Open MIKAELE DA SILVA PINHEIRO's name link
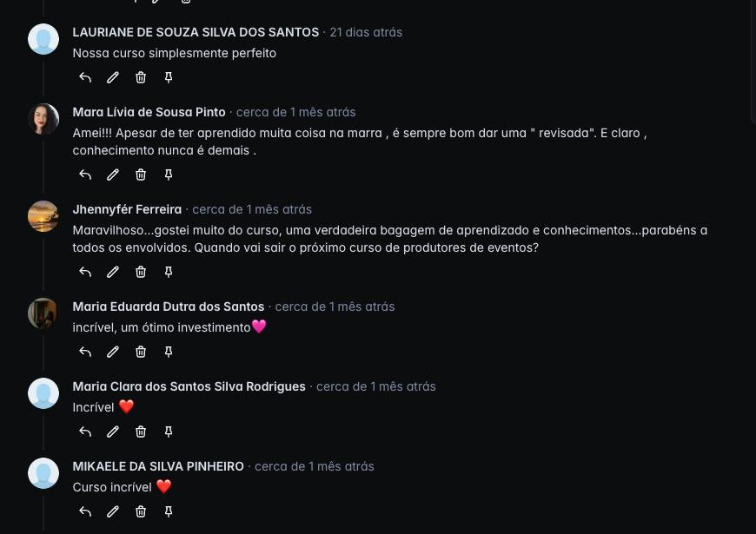Viewport: 756px width, 534px height. click(158, 466)
